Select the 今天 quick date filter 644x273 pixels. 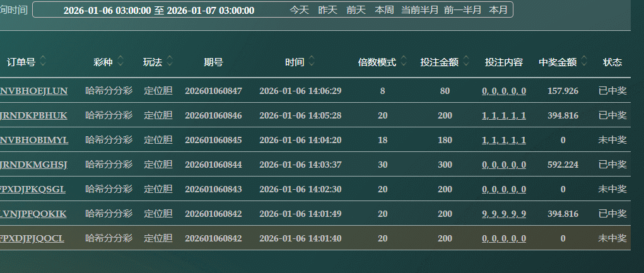[x=300, y=10]
